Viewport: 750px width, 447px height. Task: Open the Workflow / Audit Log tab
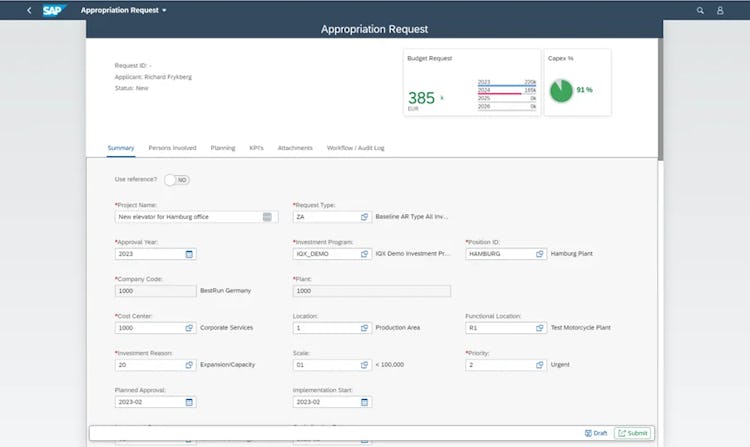[x=355, y=148]
